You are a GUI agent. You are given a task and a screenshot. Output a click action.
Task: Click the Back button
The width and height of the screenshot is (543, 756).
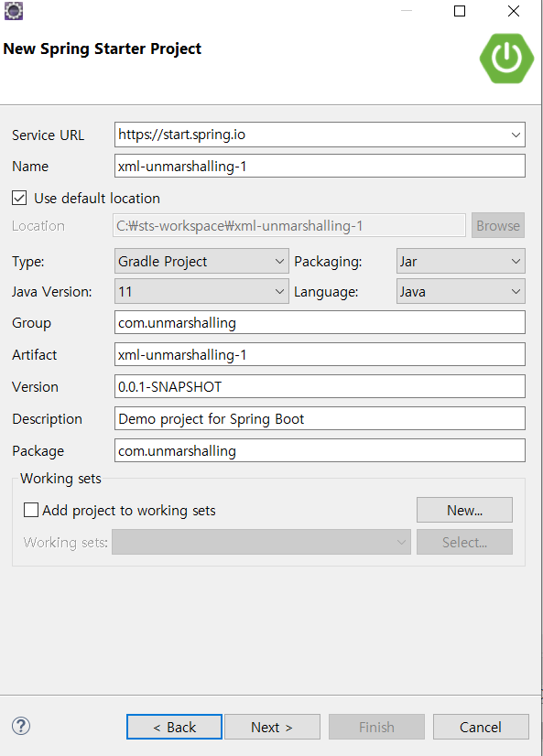click(174, 727)
